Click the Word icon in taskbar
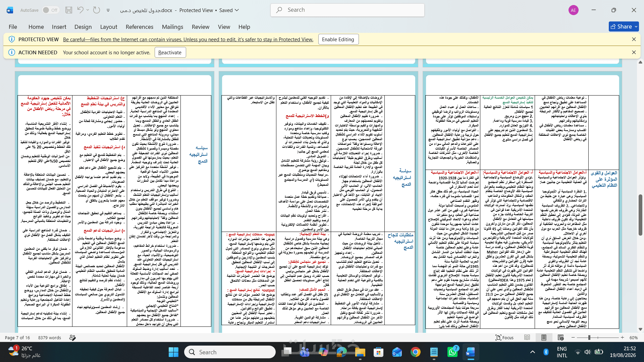Screen dimensions: 644x362 tap(470, 352)
